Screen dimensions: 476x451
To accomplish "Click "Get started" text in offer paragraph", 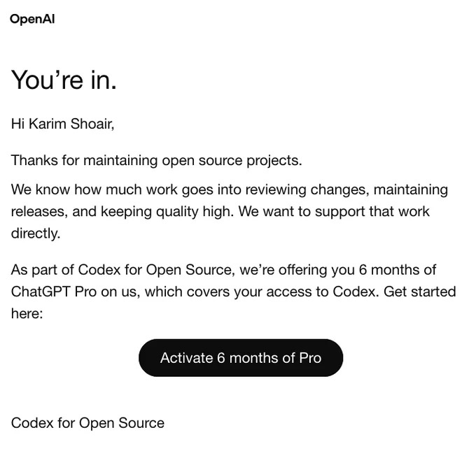I will pos(420,292).
